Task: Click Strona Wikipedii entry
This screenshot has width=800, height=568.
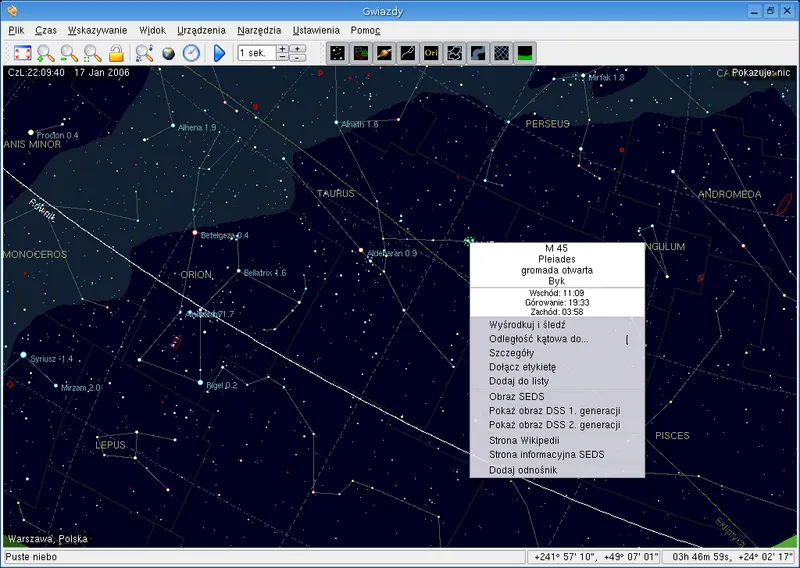Action: click(524, 440)
